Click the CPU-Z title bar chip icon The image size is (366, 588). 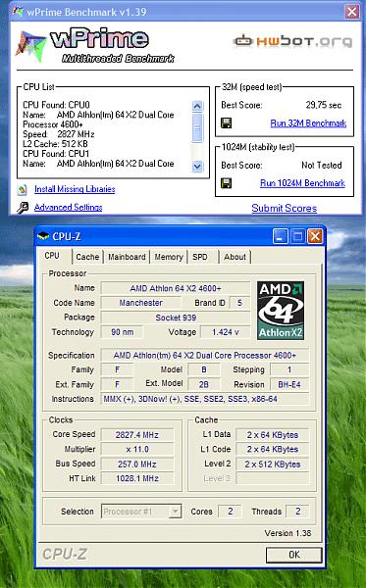click(43, 236)
